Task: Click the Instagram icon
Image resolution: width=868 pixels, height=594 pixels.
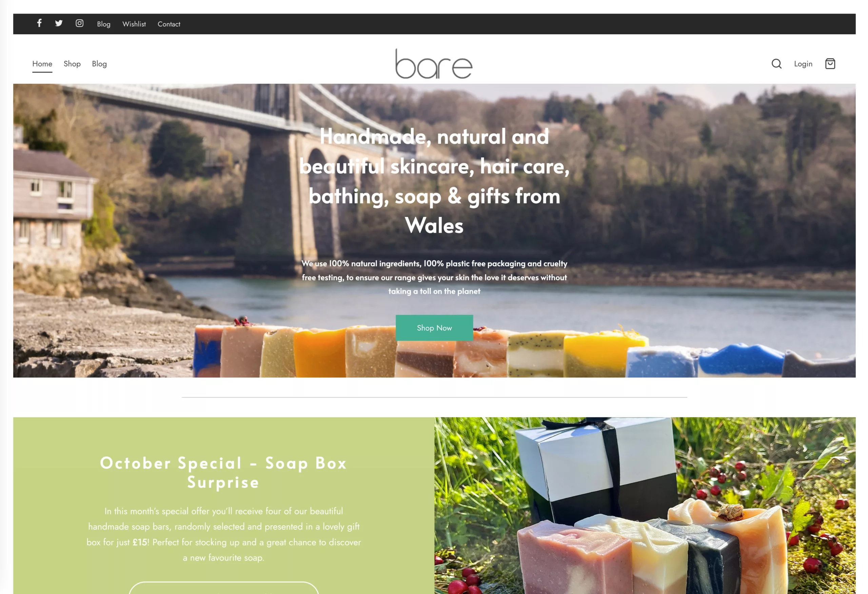Action: (x=78, y=23)
